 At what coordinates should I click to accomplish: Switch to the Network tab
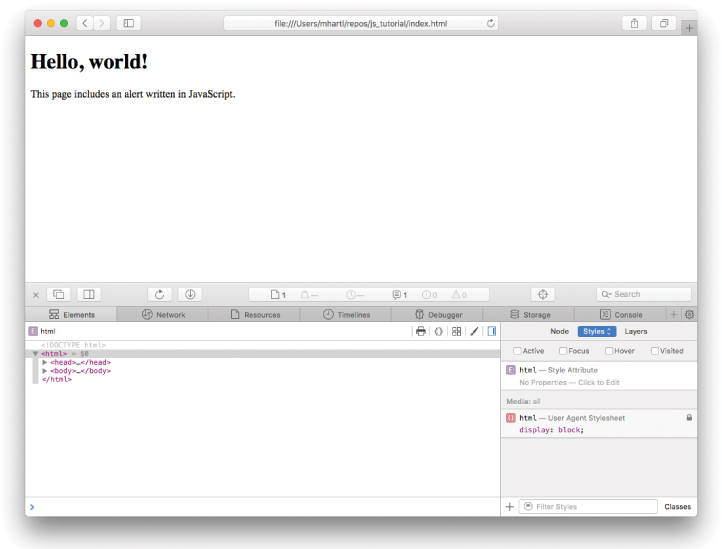163,314
